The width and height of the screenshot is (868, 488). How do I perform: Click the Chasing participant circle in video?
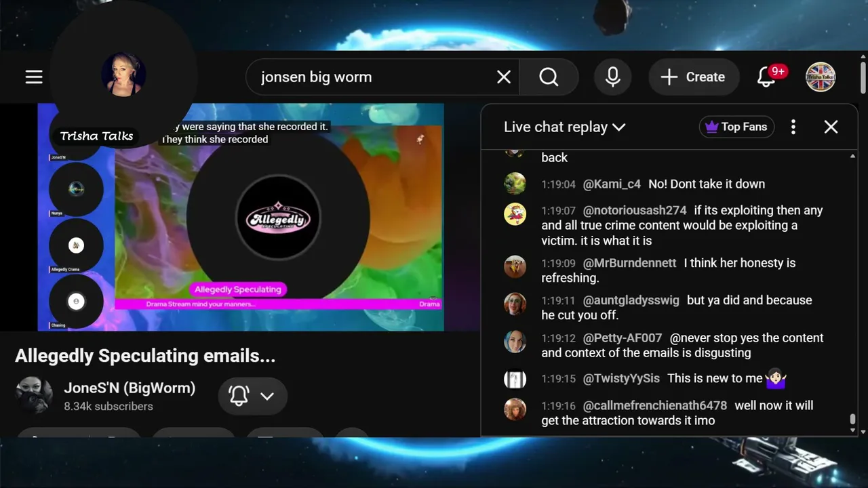76,302
